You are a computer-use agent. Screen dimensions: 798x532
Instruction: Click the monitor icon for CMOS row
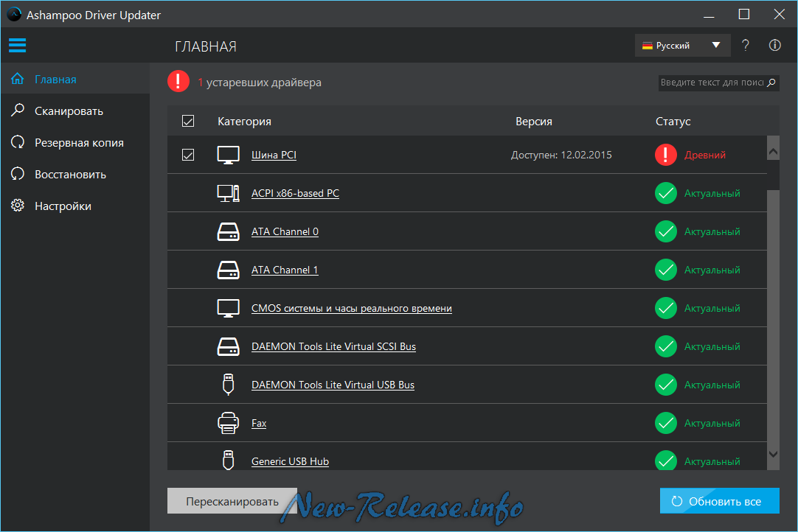(x=228, y=308)
